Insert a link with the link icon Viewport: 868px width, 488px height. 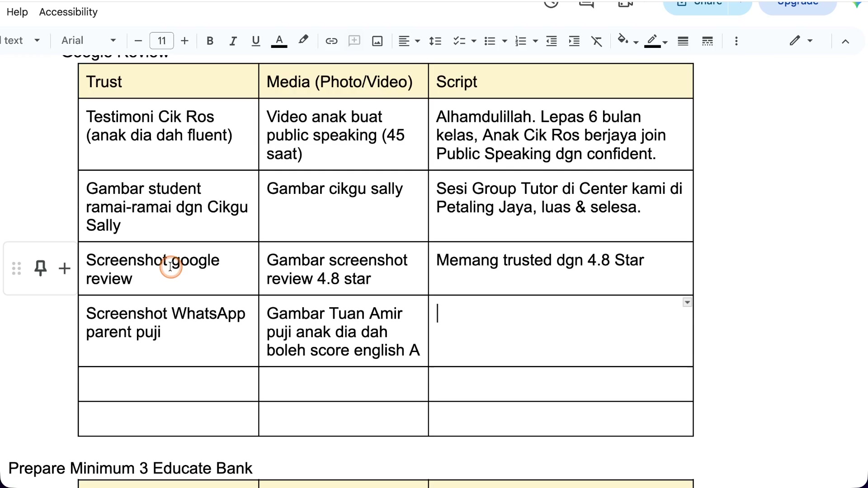tap(331, 41)
